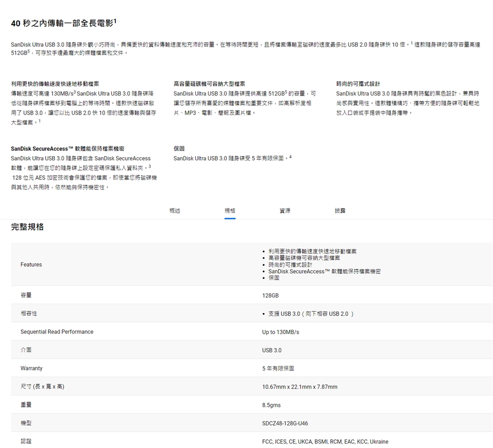Click the 重量 row label
This screenshot has width=493, height=448.
pos(26,404)
